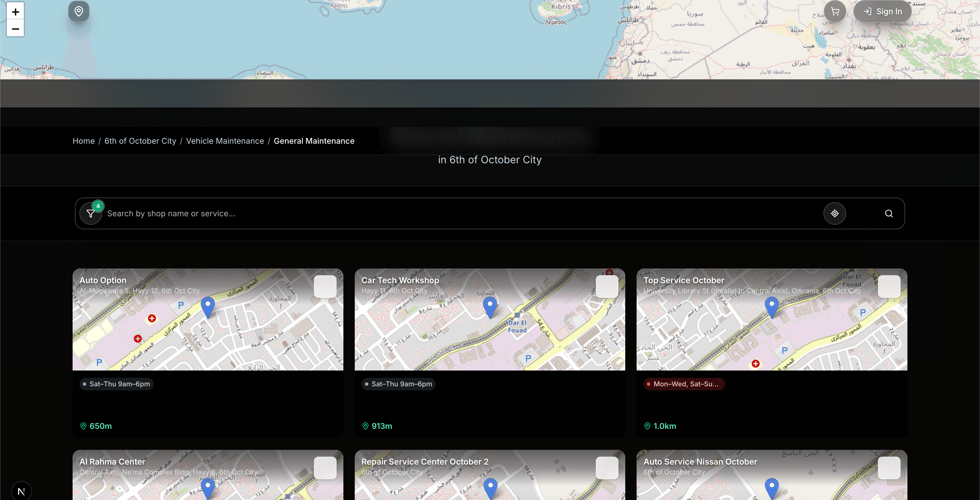This screenshot has width=980, height=500.
Task: Click the location pin button on the map
Action: pyautogui.click(x=79, y=11)
